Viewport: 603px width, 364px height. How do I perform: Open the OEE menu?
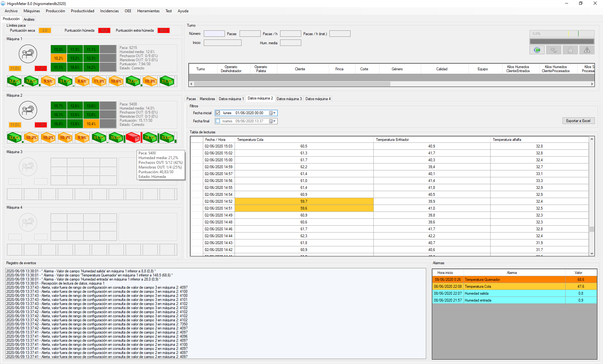point(128,11)
